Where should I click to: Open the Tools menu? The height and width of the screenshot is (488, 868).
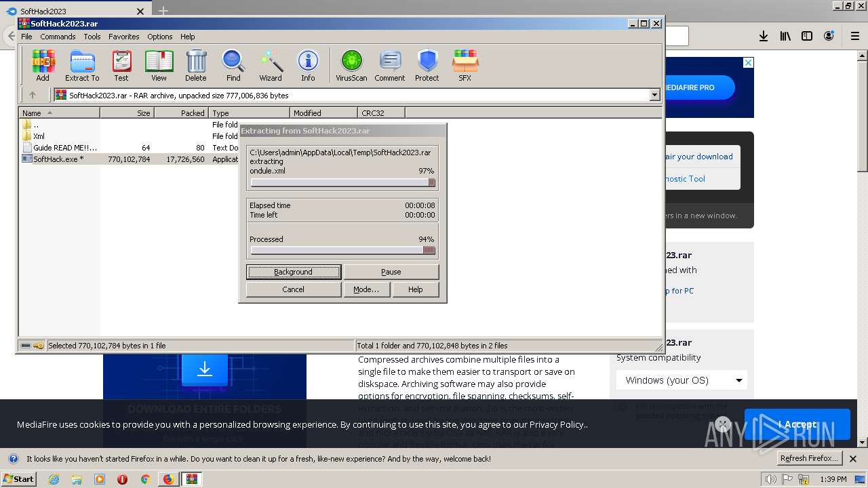tap(92, 37)
